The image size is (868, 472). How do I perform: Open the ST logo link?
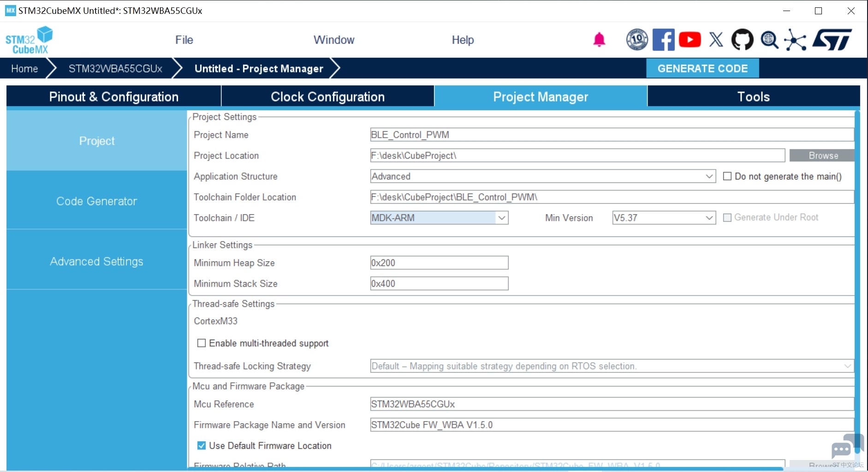pos(832,40)
